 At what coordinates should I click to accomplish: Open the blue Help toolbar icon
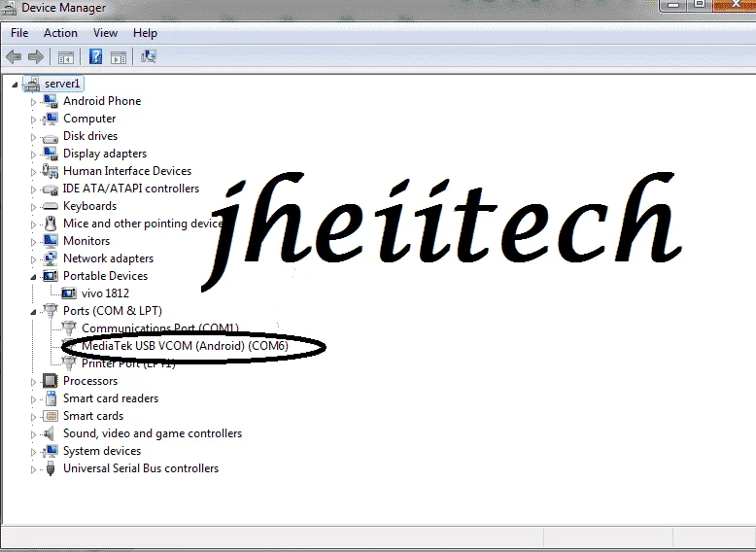pyautogui.click(x=95, y=57)
